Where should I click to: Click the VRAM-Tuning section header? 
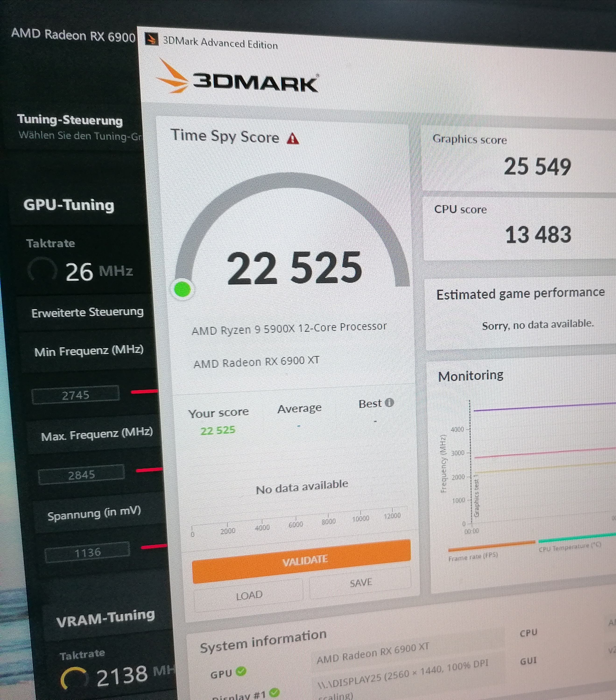click(x=105, y=618)
